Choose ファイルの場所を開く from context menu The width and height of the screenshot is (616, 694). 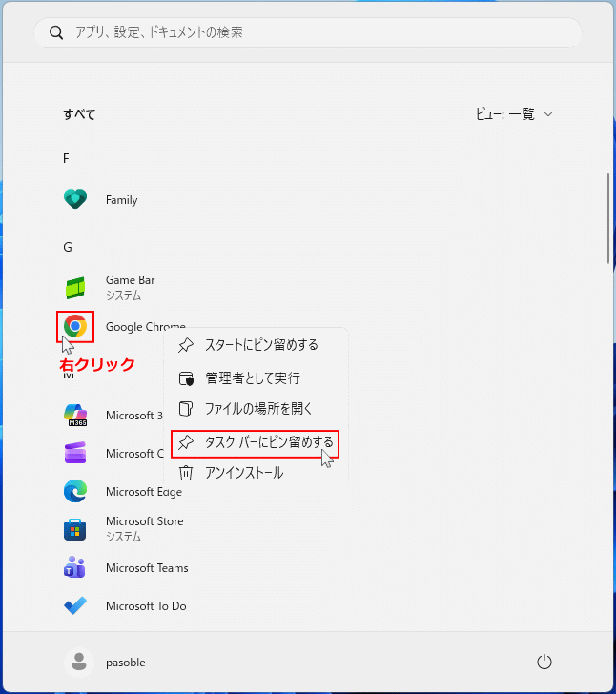256,409
